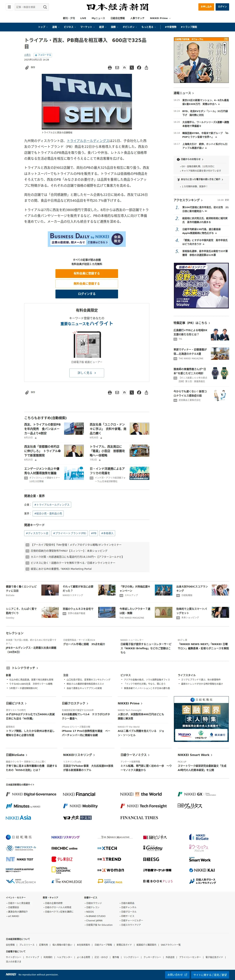Share on X using icon above the article photo

132,68
